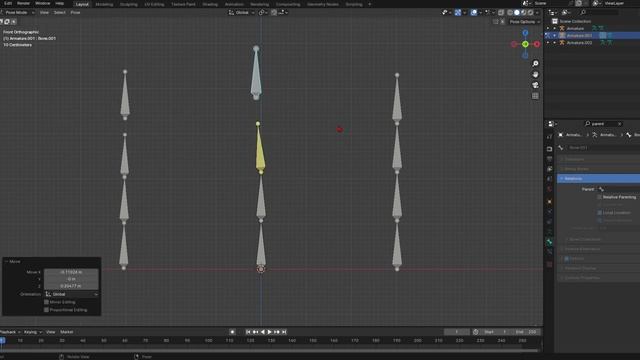Open Keying timeline dropdown
The image size is (640, 360).
(x=33, y=332)
